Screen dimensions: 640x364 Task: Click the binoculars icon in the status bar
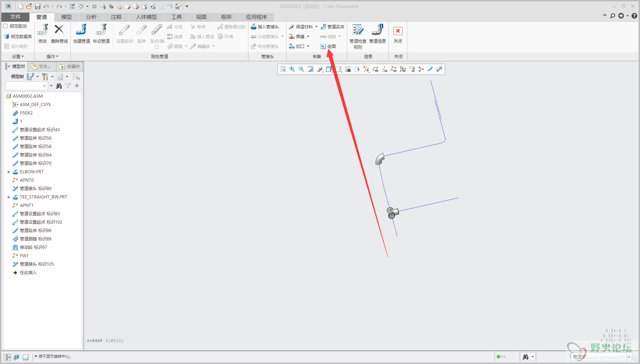click(x=525, y=357)
